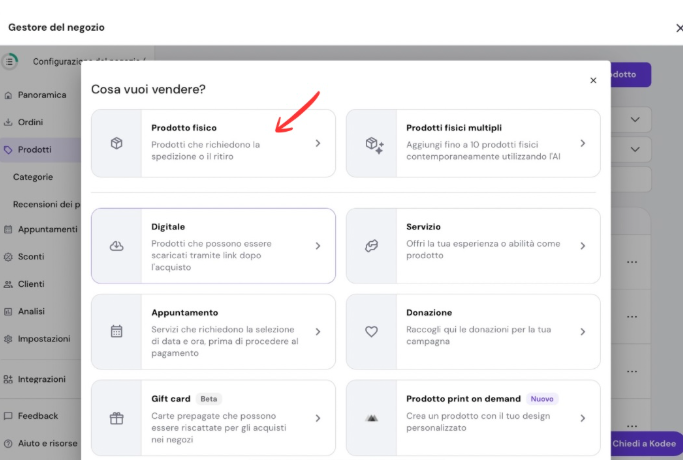Click the Gift card present icon
This screenshot has height=461, width=683.
pyautogui.click(x=116, y=418)
